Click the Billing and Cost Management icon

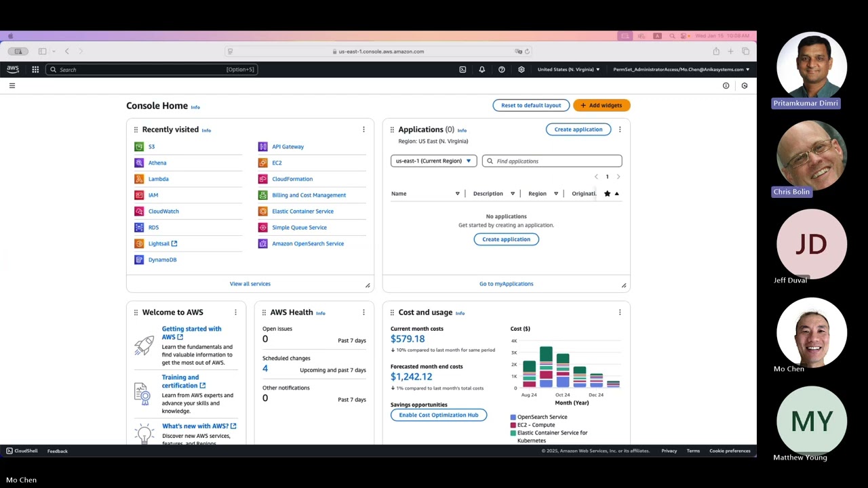coord(263,195)
